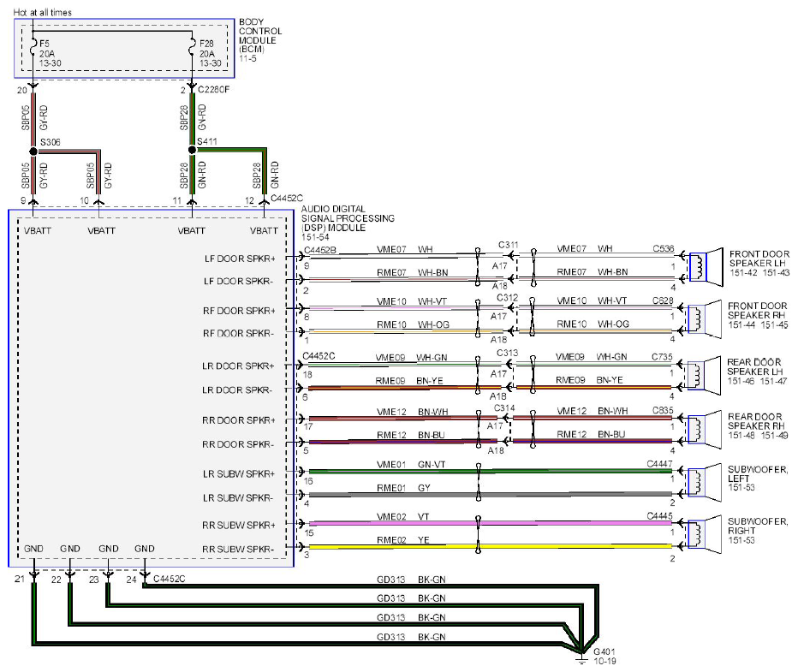Click the RR DOOR SPKR- pin label

tap(238, 444)
